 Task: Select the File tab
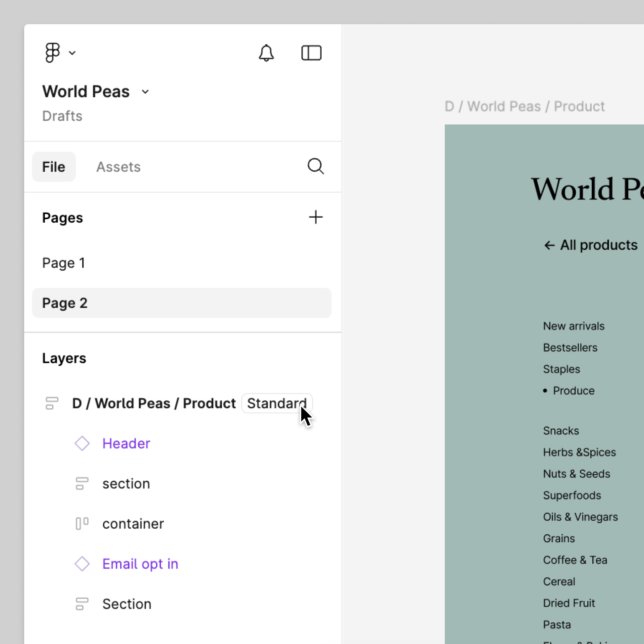[x=54, y=167]
